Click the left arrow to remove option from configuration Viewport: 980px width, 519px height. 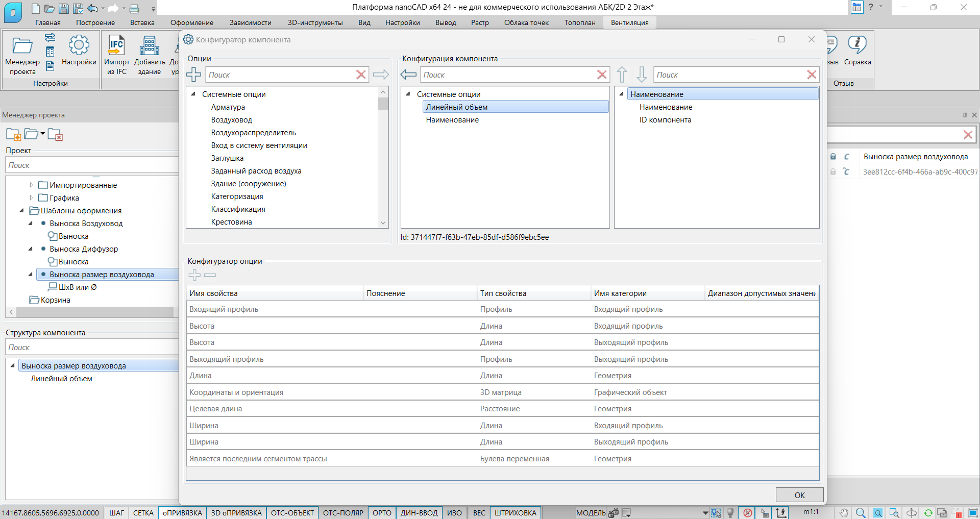click(408, 75)
